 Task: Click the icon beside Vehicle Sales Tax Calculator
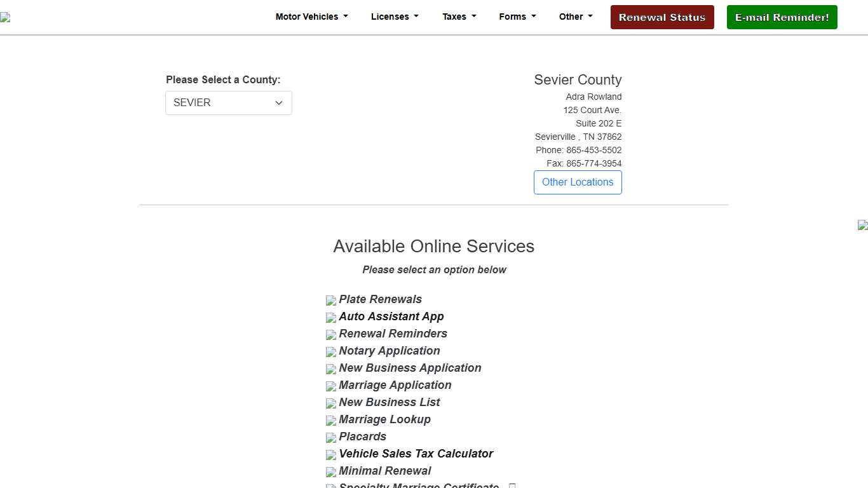click(331, 455)
